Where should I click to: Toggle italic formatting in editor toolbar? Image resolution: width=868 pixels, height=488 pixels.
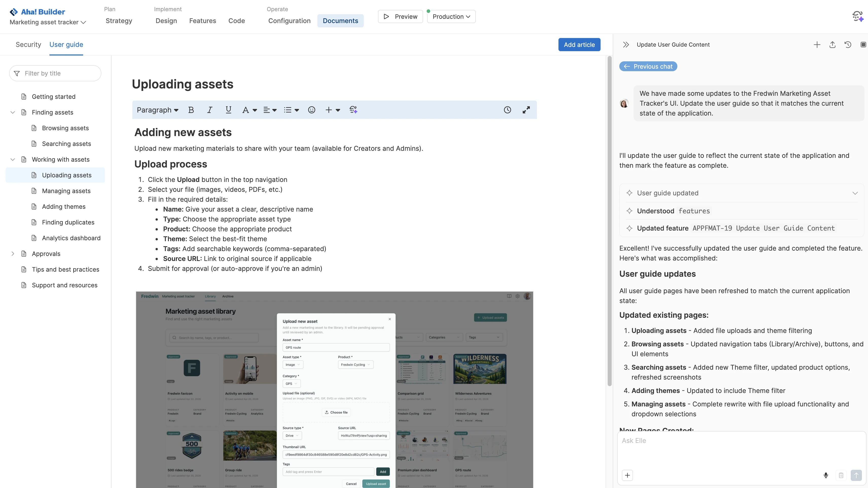(x=210, y=110)
